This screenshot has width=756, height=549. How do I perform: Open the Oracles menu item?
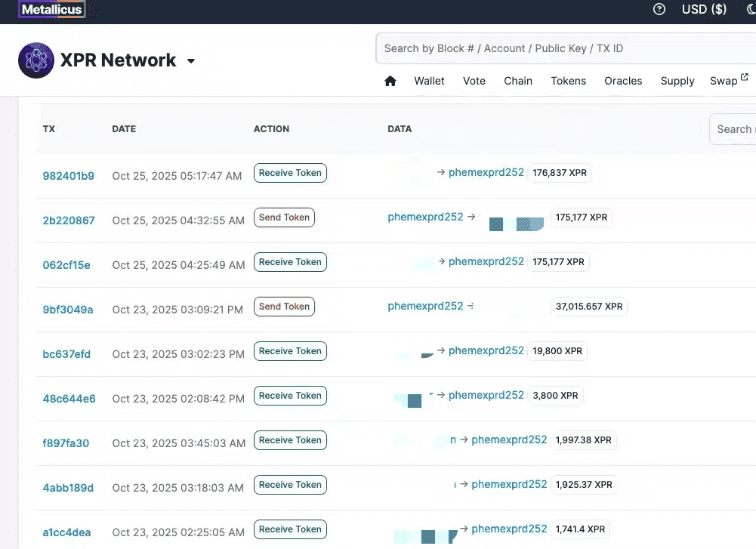[623, 81]
